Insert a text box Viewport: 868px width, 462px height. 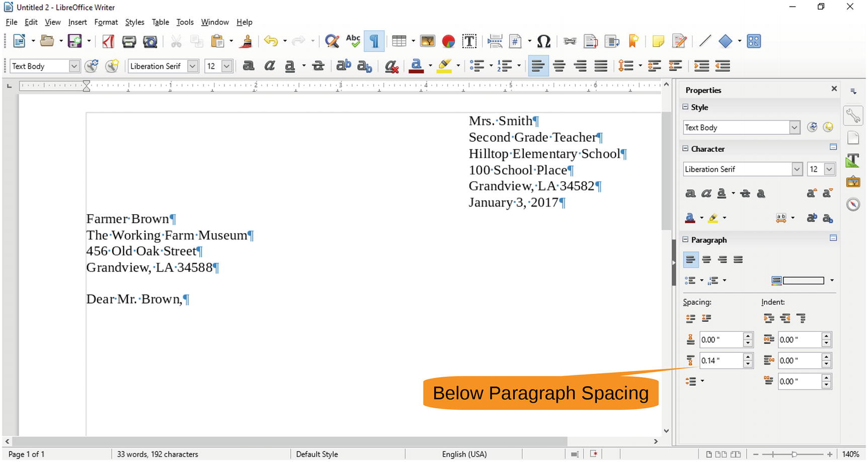(469, 41)
